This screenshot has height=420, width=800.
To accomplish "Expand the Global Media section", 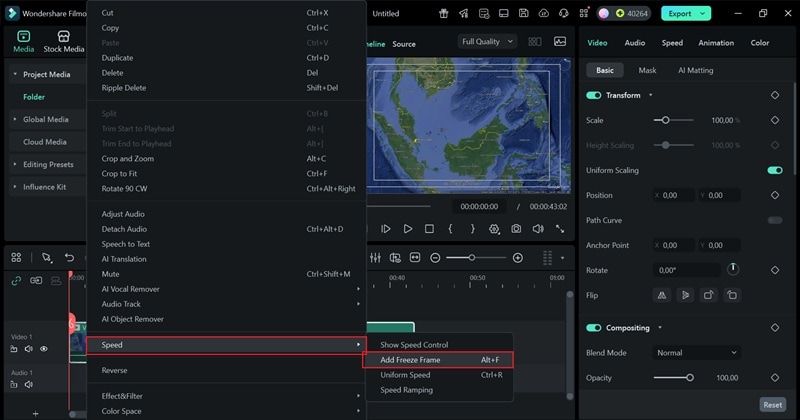I will coord(15,119).
